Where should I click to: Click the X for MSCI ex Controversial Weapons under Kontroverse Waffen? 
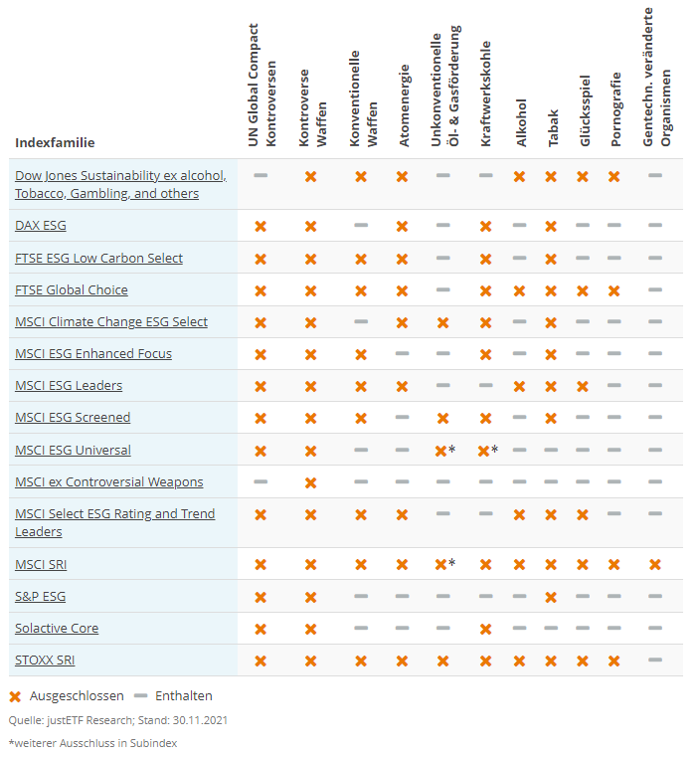pyautogui.click(x=310, y=482)
